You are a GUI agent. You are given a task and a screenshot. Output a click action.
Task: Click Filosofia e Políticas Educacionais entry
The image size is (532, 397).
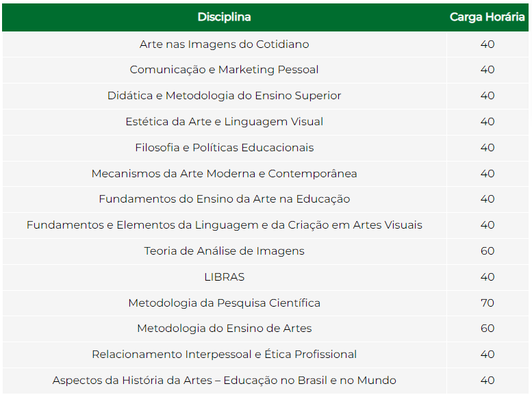tap(225, 148)
